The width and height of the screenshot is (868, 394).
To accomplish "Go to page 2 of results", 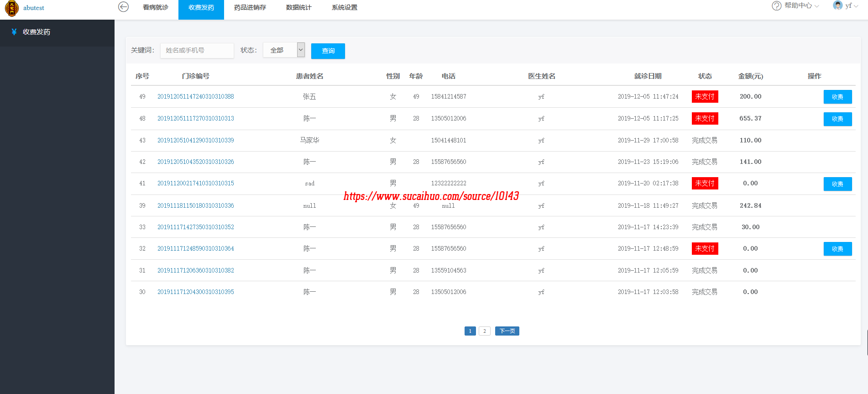I will 484,331.
